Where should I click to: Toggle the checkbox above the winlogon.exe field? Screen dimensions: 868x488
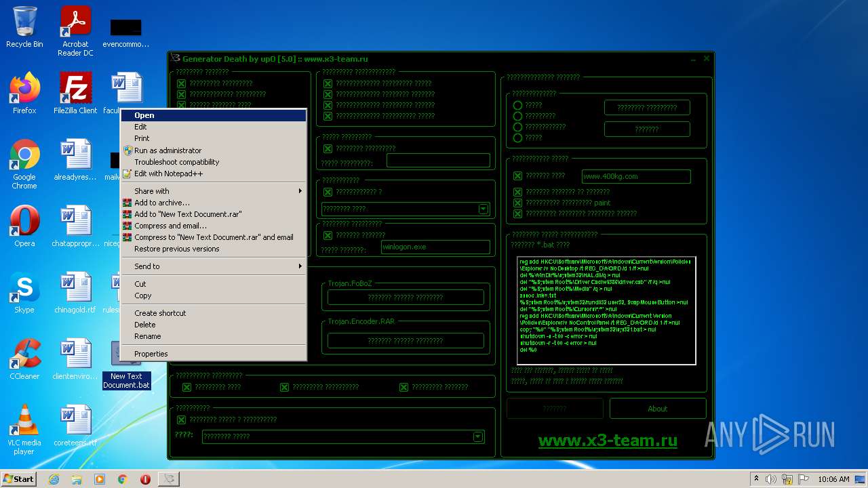(328, 236)
